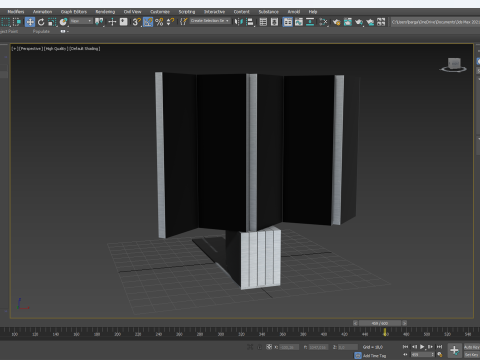The image size is (480, 360).
Task: Activate the Select and Scale tool
Action: point(52,22)
